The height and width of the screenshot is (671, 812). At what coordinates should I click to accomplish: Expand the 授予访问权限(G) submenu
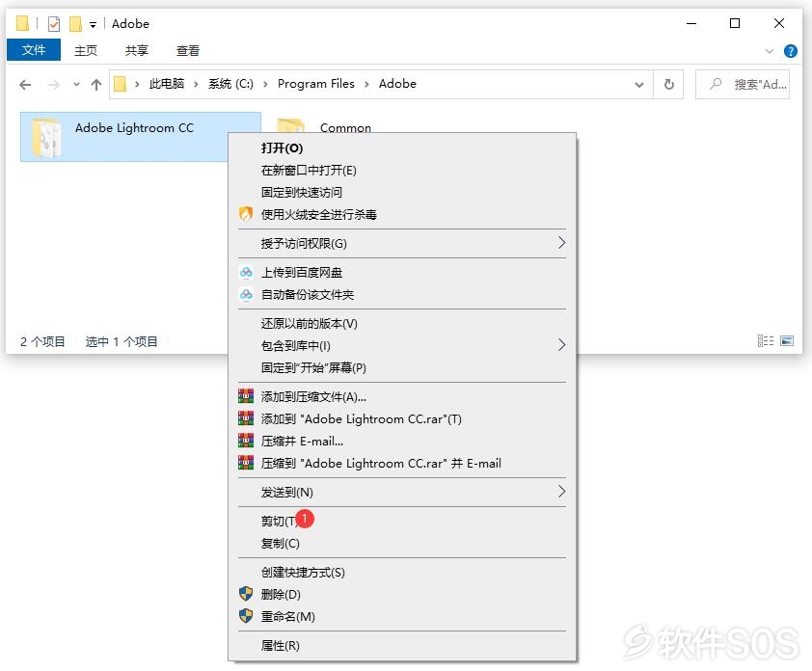[561, 243]
